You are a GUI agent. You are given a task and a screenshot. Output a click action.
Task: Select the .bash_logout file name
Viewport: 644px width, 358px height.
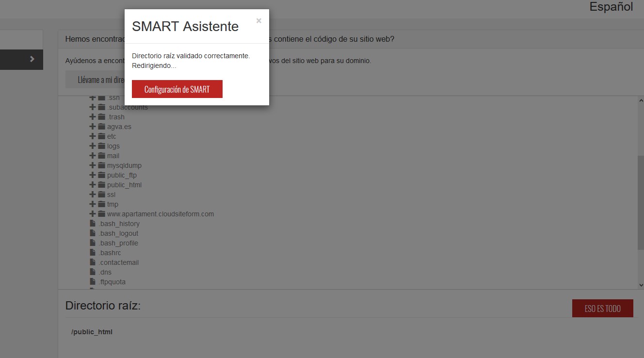pyautogui.click(x=119, y=233)
